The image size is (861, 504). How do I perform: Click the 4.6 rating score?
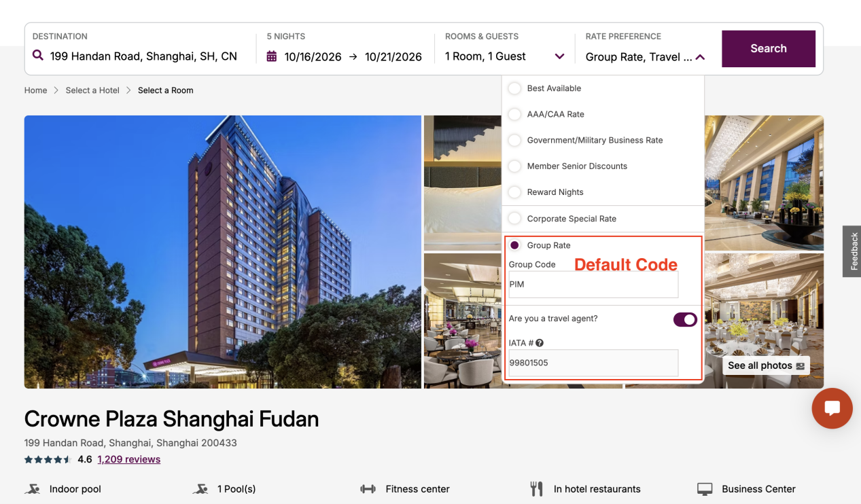85,460
